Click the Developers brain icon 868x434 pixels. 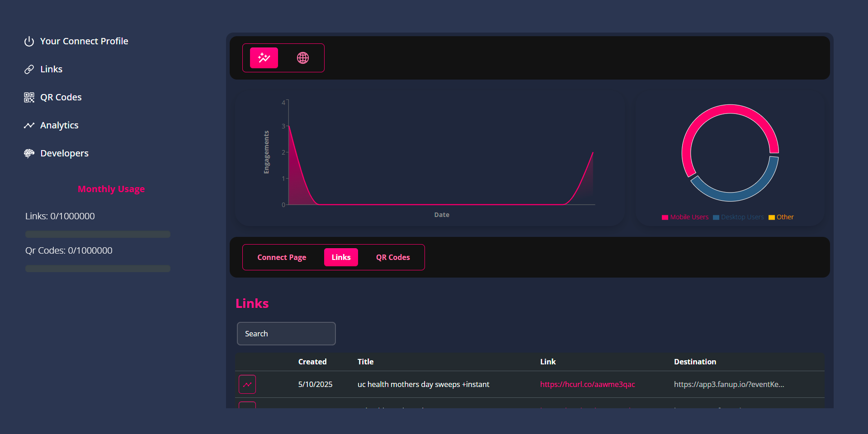tap(29, 153)
